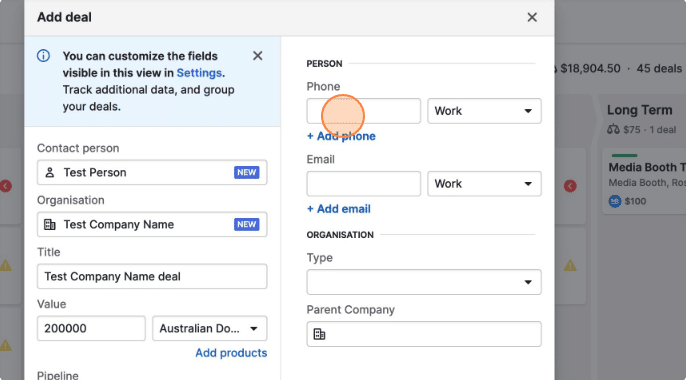Open the organisation Type dropdown

pyautogui.click(x=424, y=282)
